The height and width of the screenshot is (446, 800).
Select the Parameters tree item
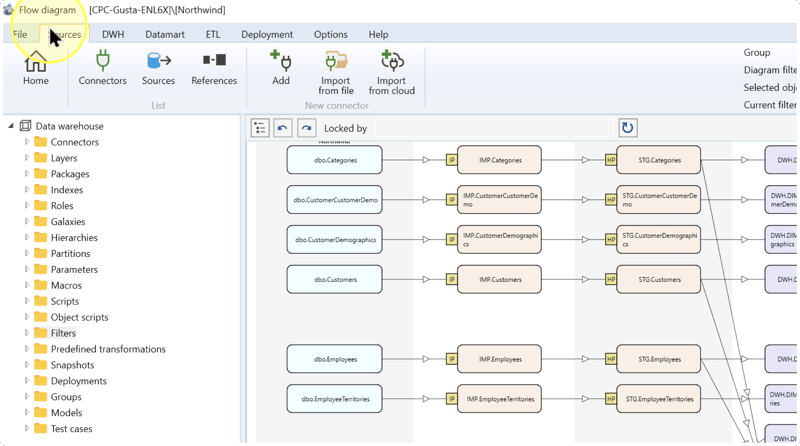[74, 269]
